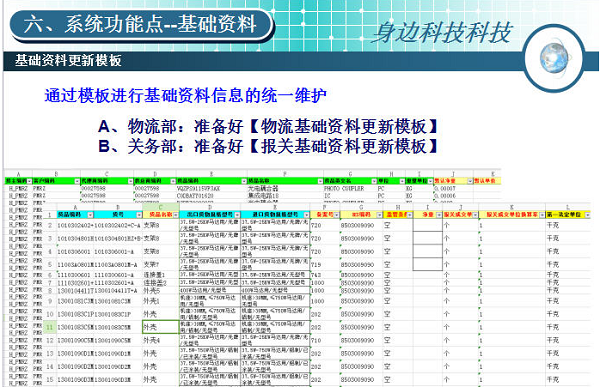Image resolution: width=600 pixels, height=387 pixels.
Task: Open the 货品编码 filter dropdown in lower sheet
Action: (90, 215)
